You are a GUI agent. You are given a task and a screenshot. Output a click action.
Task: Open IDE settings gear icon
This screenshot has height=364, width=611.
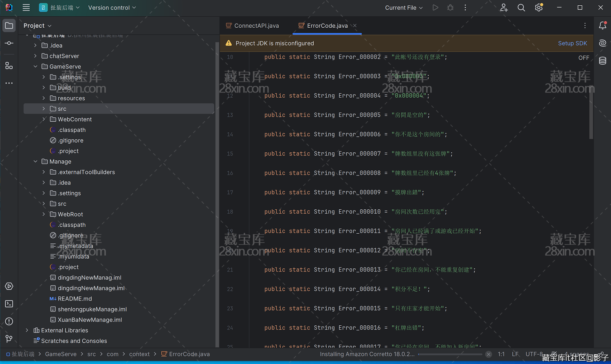(x=539, y=7)
